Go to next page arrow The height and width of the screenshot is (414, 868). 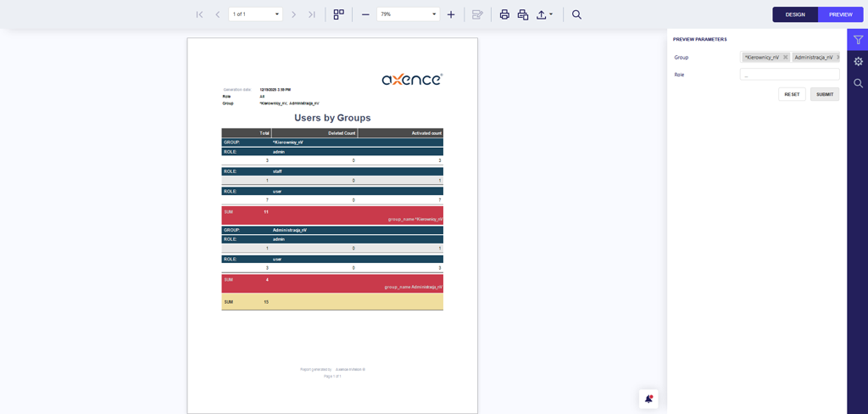click(x=293, y=15)
